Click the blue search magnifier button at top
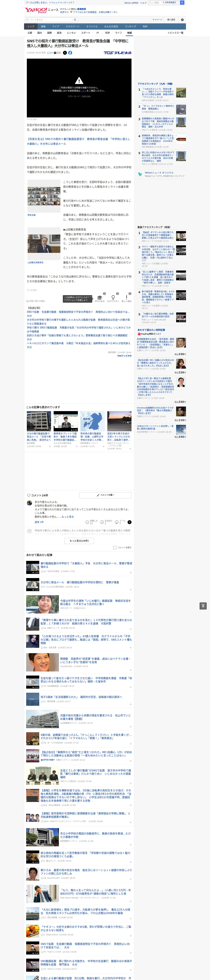The width and height of the screenshot is (210, 980). 182,3
